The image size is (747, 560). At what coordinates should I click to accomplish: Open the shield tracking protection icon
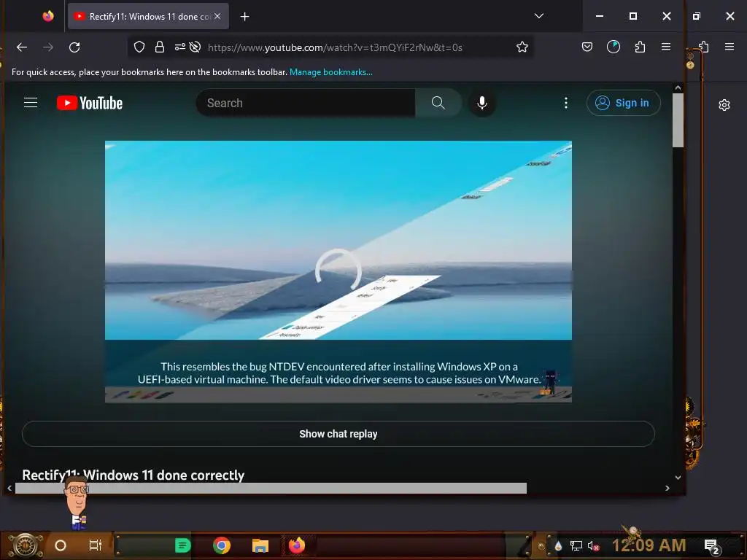point(139,47)
